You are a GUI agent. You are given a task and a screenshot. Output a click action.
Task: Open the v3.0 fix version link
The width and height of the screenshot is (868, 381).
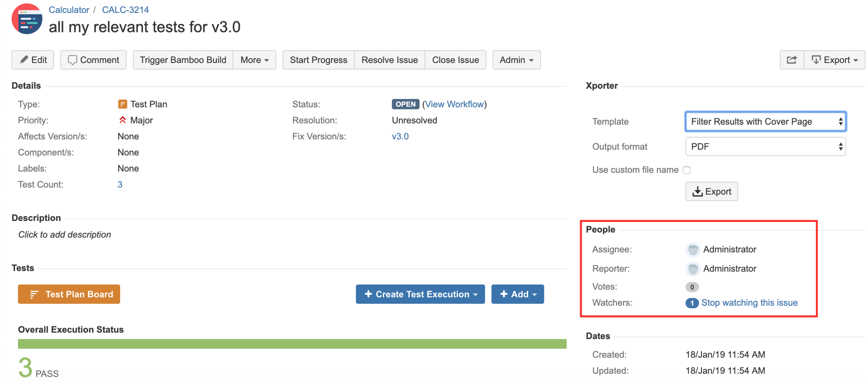(400, 136)
